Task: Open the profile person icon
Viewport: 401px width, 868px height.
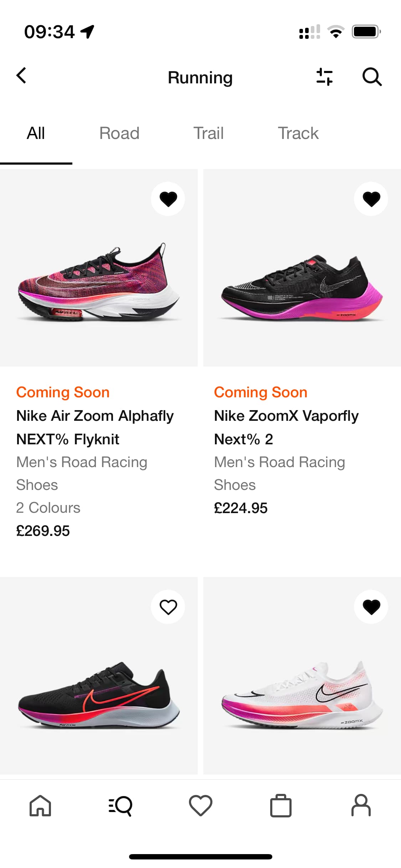Action: 361,805
